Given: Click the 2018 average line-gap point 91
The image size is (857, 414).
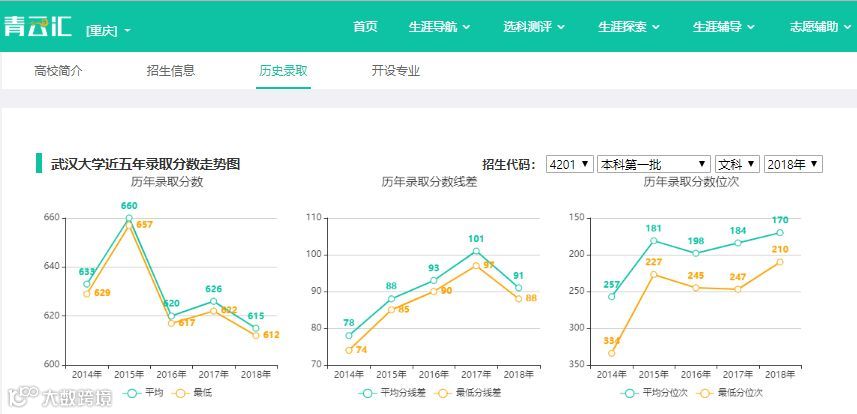Looking at the screenshot, I should 518,288.
